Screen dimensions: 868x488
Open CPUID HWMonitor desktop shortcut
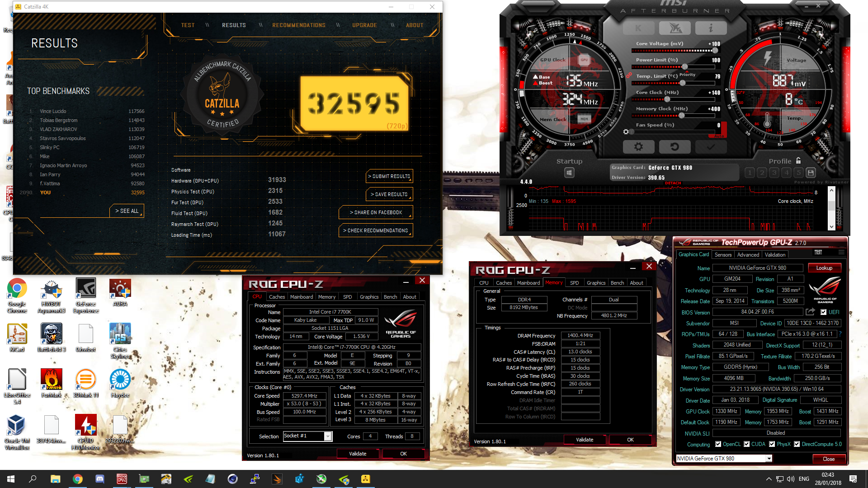(x=86, y=432)
